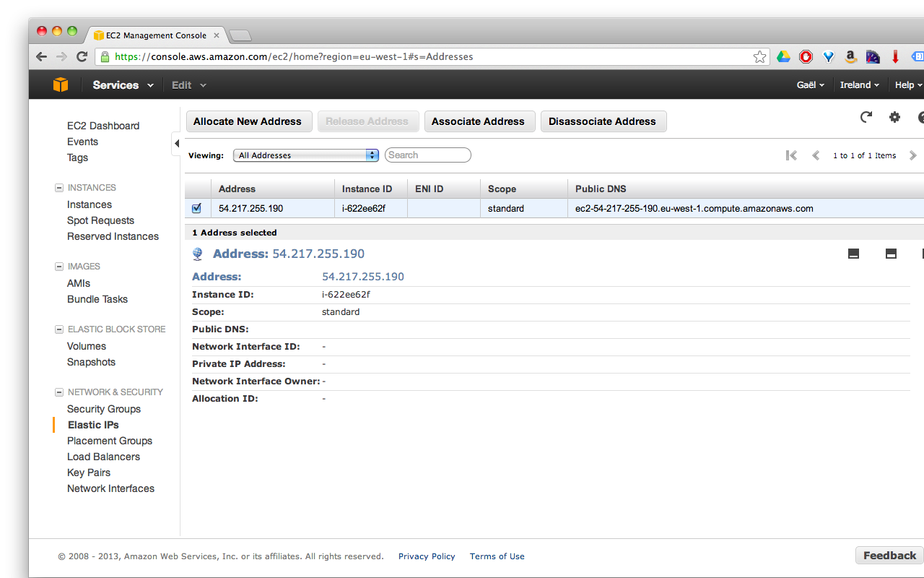Click the globe icon next to Address heading
This screenshot has height=578, width=924.
[x=197, y=254]
